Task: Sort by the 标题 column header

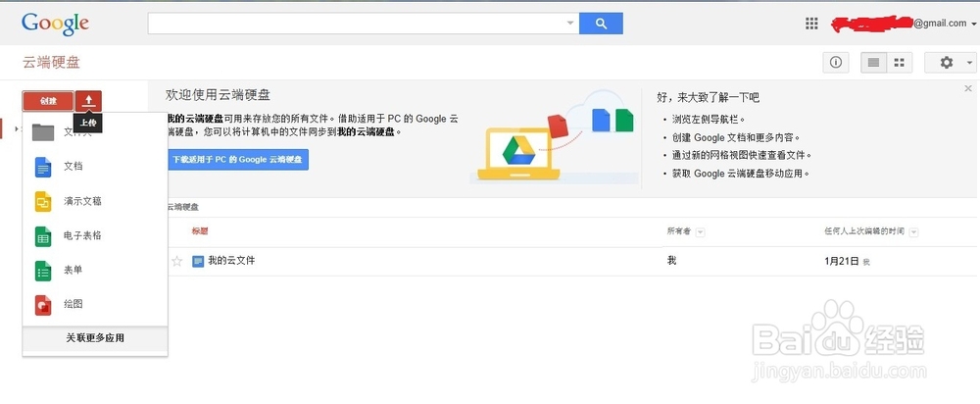Action: coord(200,231)
